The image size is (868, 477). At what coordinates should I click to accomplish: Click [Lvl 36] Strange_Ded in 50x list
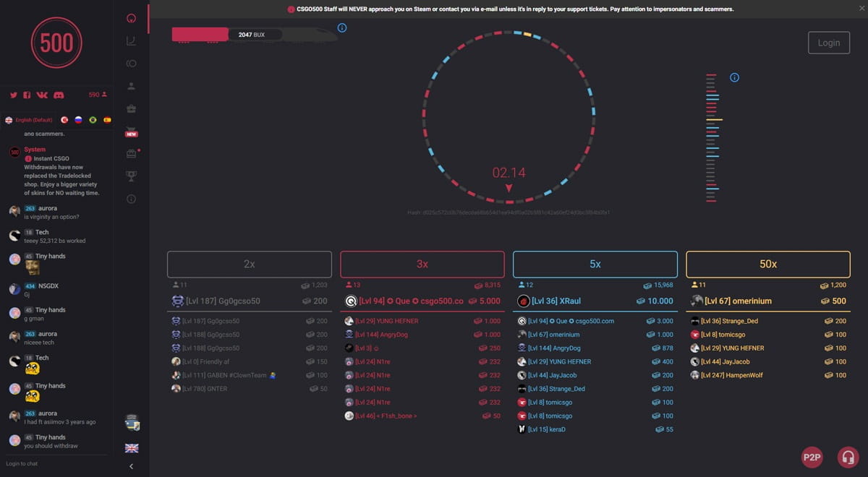pyautogui.click(x=768, y=321)
